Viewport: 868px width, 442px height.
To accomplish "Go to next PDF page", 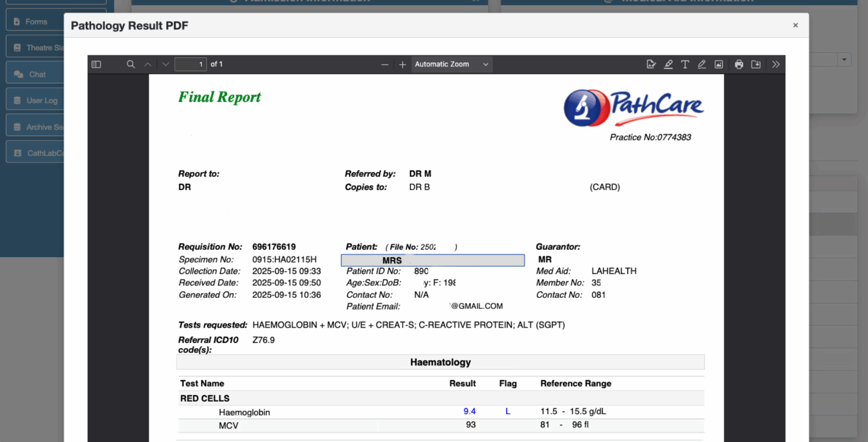I will [x=166, y=64].
